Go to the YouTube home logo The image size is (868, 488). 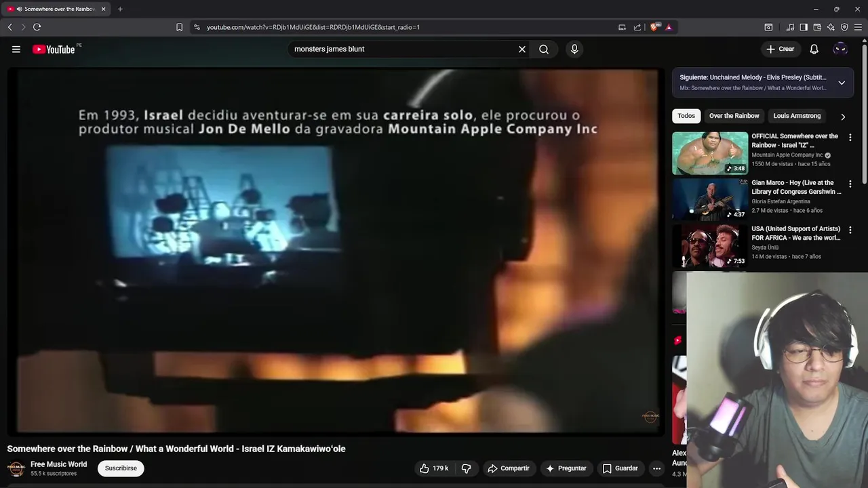click(x=54, y=49)
